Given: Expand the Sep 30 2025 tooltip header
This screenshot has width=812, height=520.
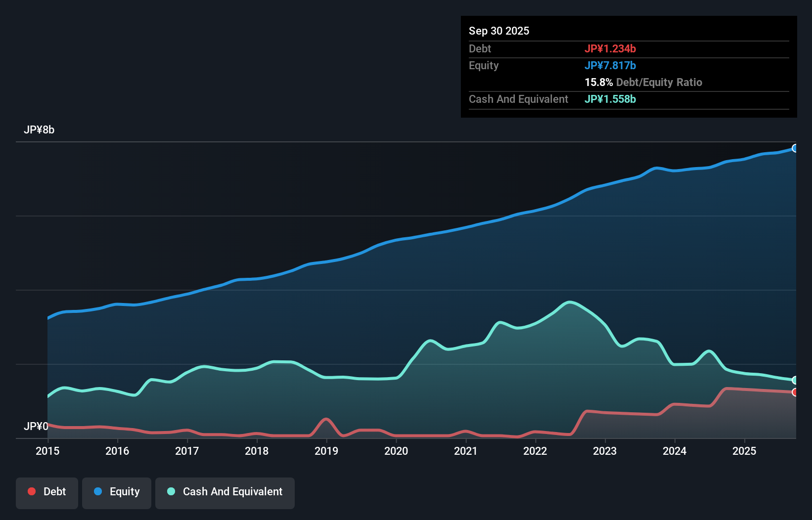Looking at the screenshot, I should pos(499,31).
